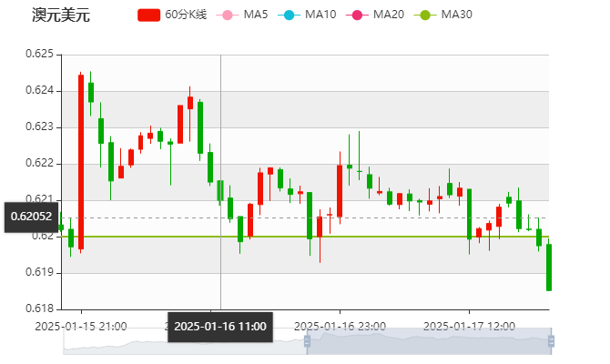
Task: Toggle the 60分K线 candlestick series label
Action: pyautogui.click(x=186, y=15)
